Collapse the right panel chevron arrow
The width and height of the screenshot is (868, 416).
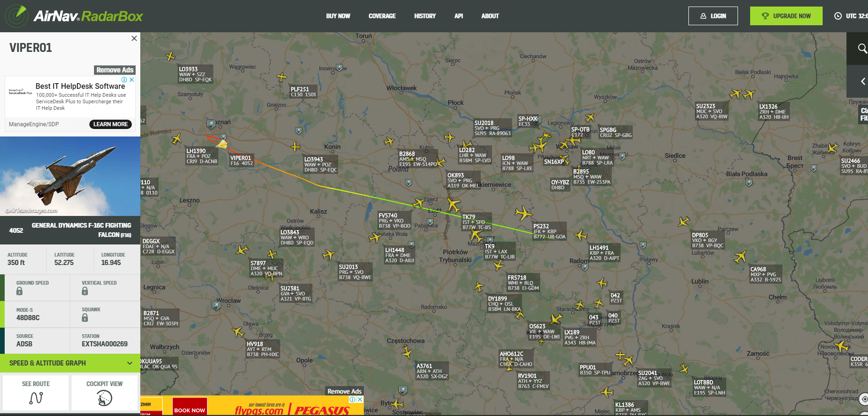(863, 81)
